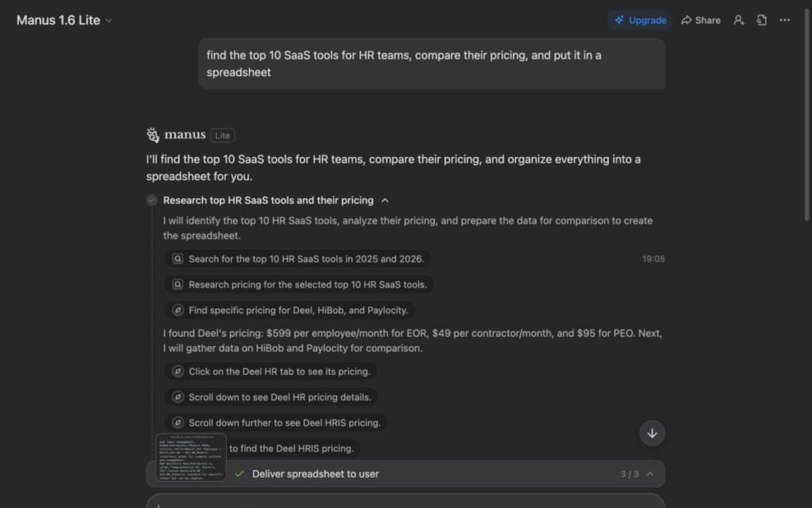Open the 'Research pricing for the selected' step
The image size is (812, 508).
pyautogui.click(x=299, y=285)
